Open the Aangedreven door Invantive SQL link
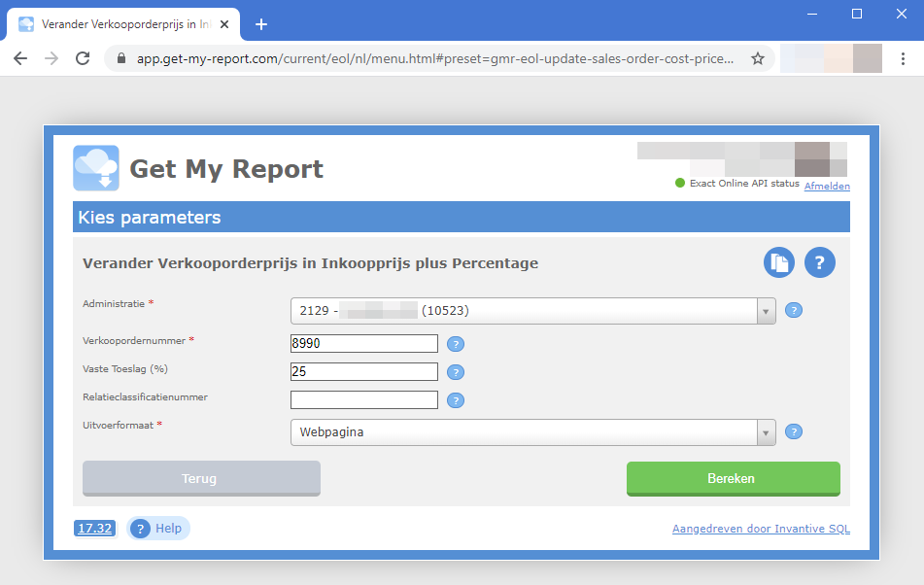Viewport: 924px width, 585px height. (x=761, y=529)
